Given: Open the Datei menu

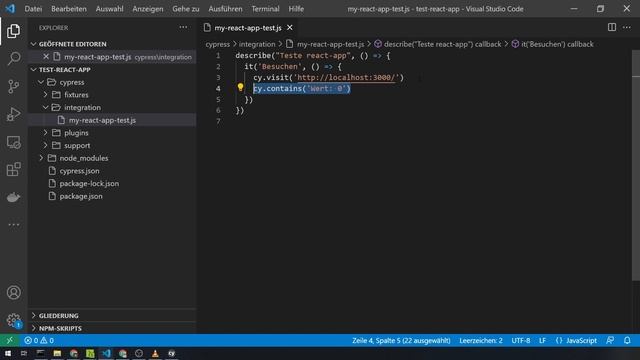Looking at the screenshot, I should [33, 9].
